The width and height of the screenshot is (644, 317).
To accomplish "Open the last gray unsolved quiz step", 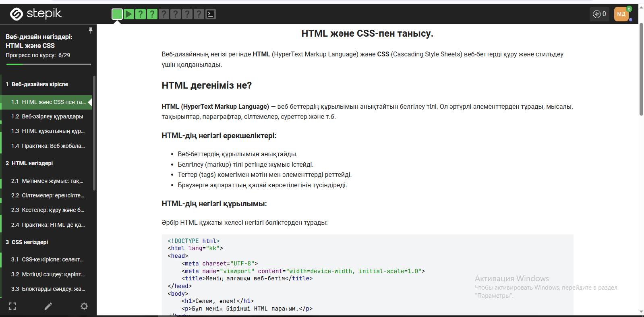I will tap(199, 15).
